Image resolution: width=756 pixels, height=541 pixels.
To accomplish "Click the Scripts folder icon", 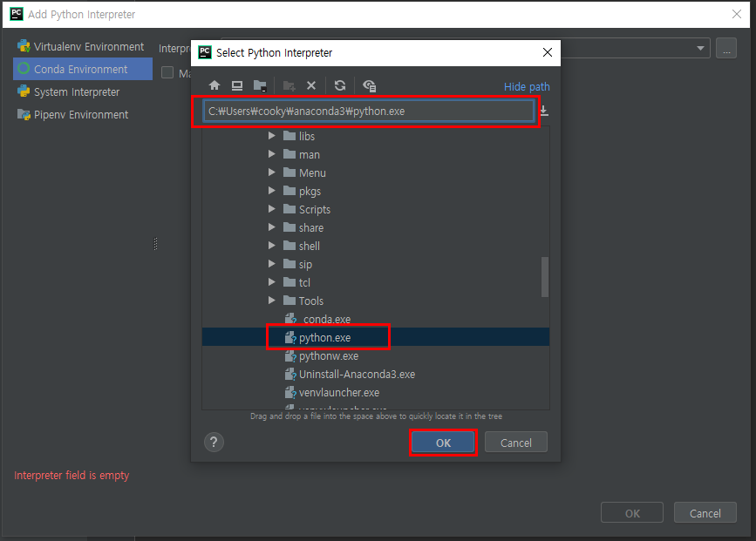I will point(289,209).
